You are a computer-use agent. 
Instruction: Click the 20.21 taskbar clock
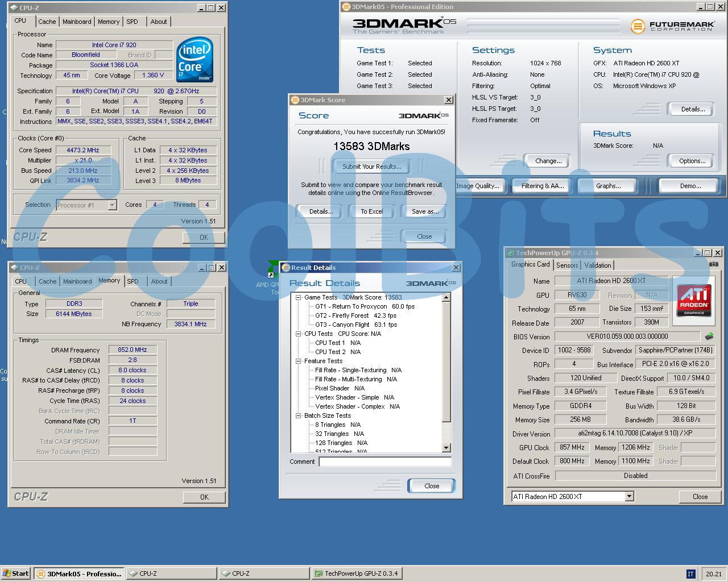pos(713,574)
